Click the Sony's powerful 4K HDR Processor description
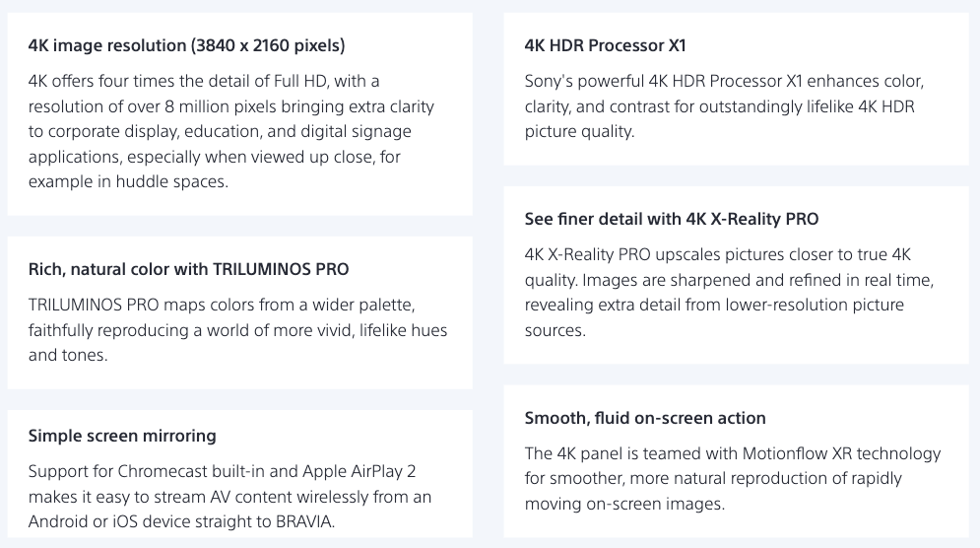Viewport: 980px width, 548px height. [724, 106]
